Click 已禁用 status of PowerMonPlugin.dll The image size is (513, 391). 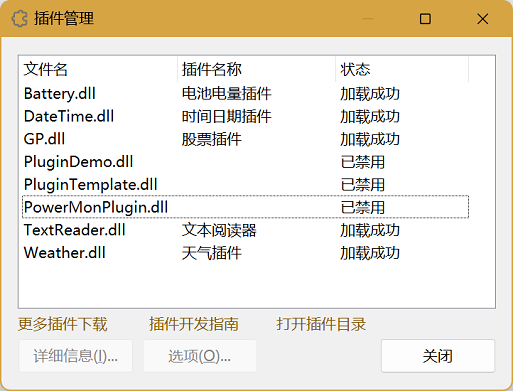(x=363, y=207)
